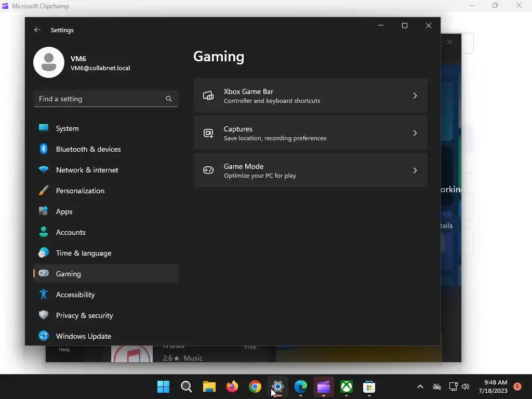Screen dimensions: 532x399
Task: Open Microsoft Edge from the taskbar
Action: [x=301, y=387]
